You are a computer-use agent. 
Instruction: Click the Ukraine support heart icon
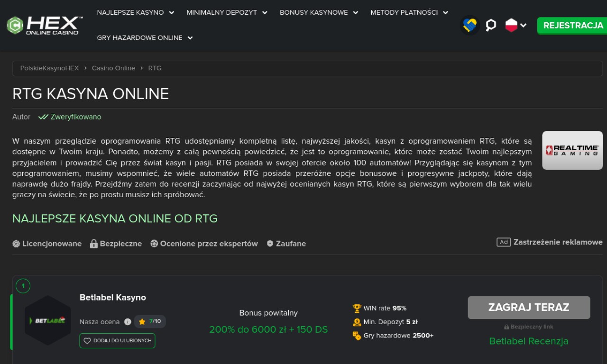(470, 25)
